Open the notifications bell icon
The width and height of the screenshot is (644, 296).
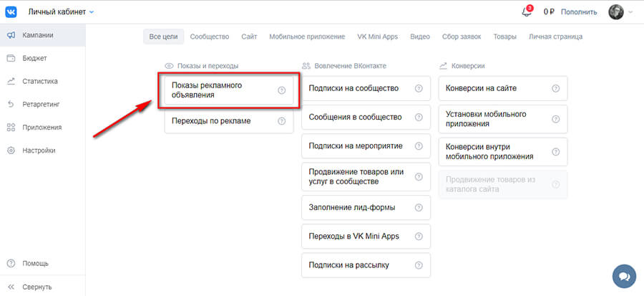527,12
